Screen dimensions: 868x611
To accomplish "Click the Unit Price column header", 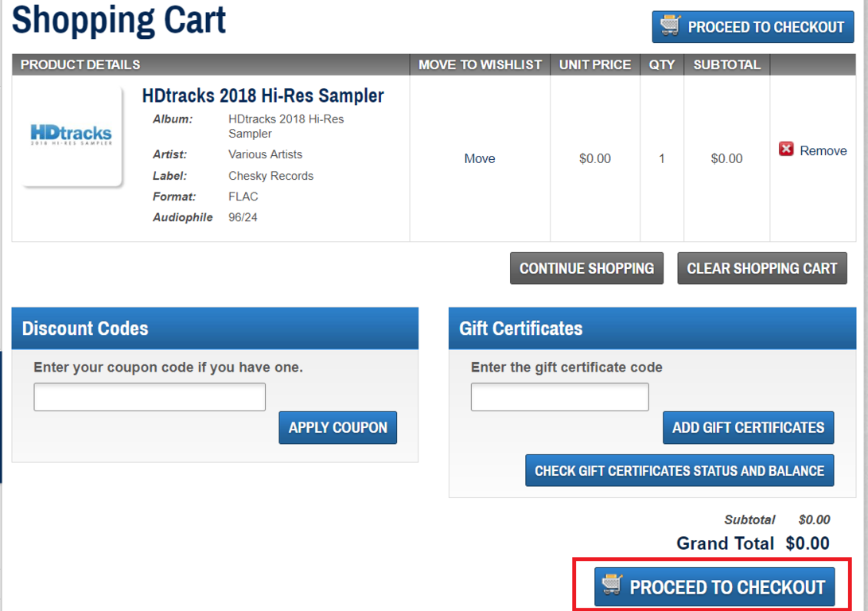I will (595, 64).
